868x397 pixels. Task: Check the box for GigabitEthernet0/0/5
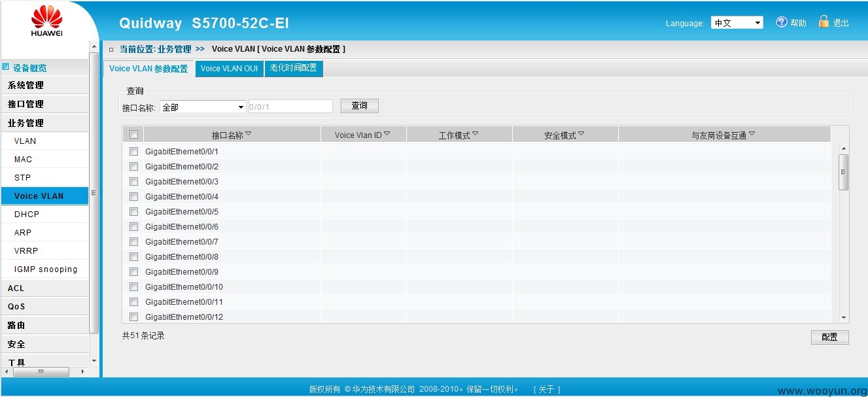[133, 212]
